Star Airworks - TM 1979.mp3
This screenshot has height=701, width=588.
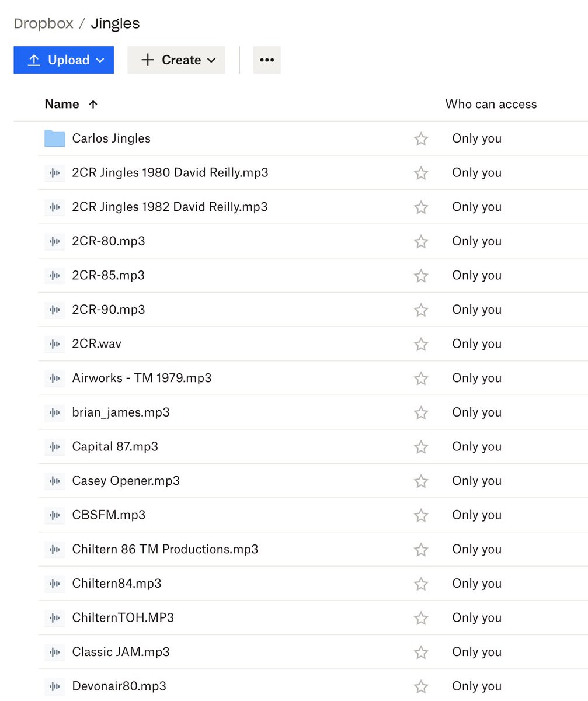click(421, 378)
